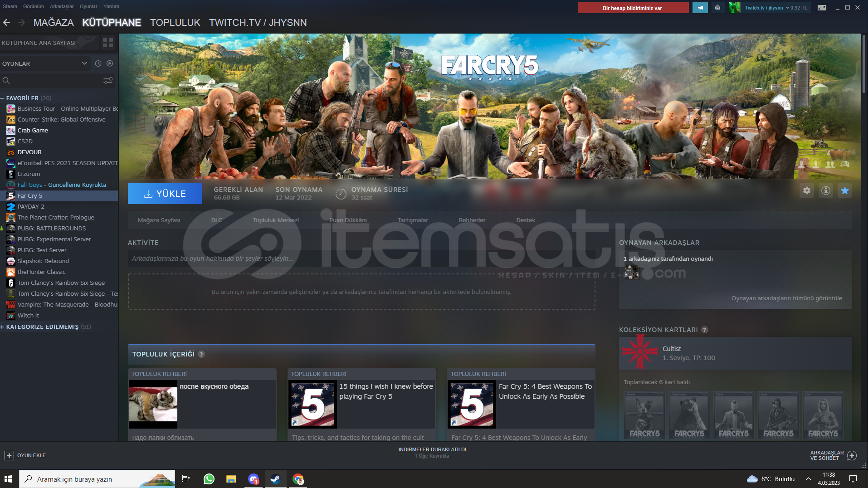Image resolution: width=868 pixels, height=488 pixels.
Task: Open friends chat plus icon
Action: (852, 455)
